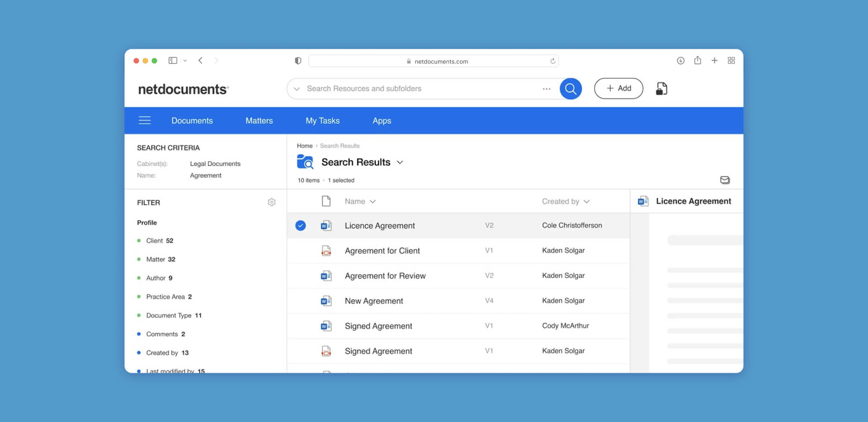Viewport: 868px width, 422px height.
Task: Go to My Tasks tab
Action: [x=322, y=121]
